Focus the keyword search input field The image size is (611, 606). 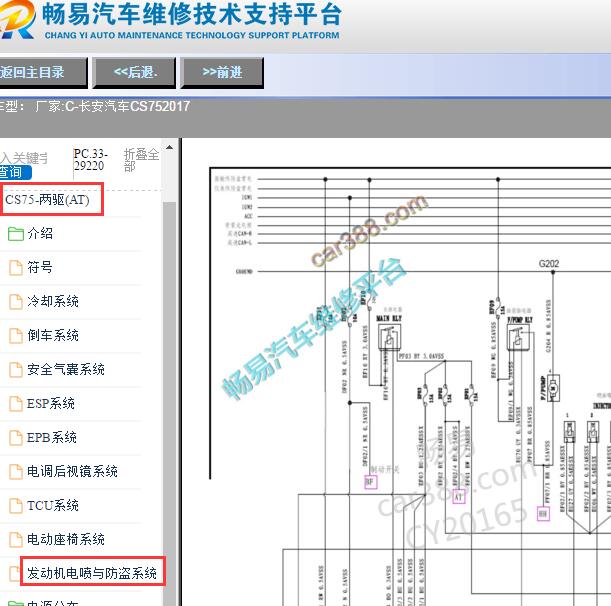tap(24, 158)
